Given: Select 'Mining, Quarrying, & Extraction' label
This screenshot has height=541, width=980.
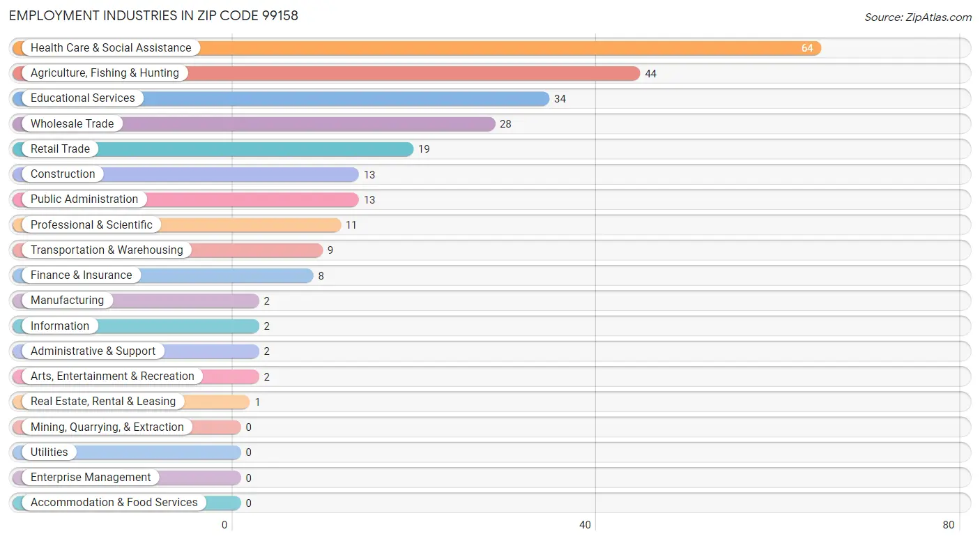Looking at the screenshot, I should 107,427.
